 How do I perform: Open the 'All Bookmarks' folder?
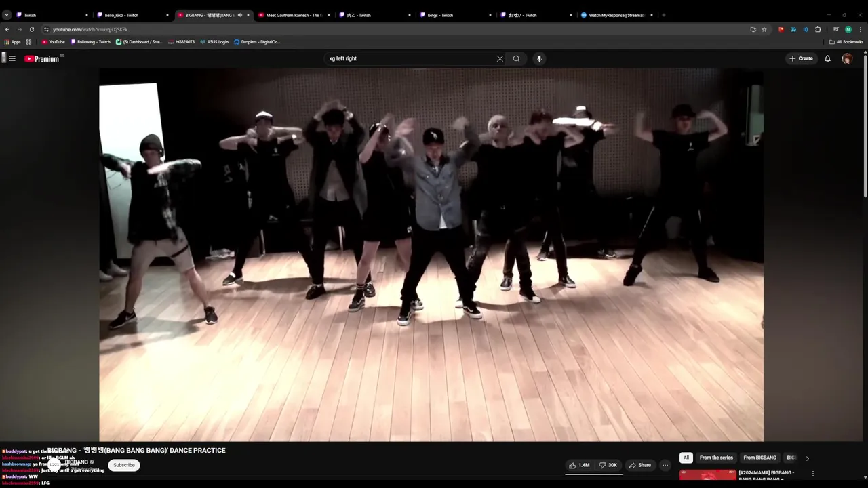click(846, 42)
